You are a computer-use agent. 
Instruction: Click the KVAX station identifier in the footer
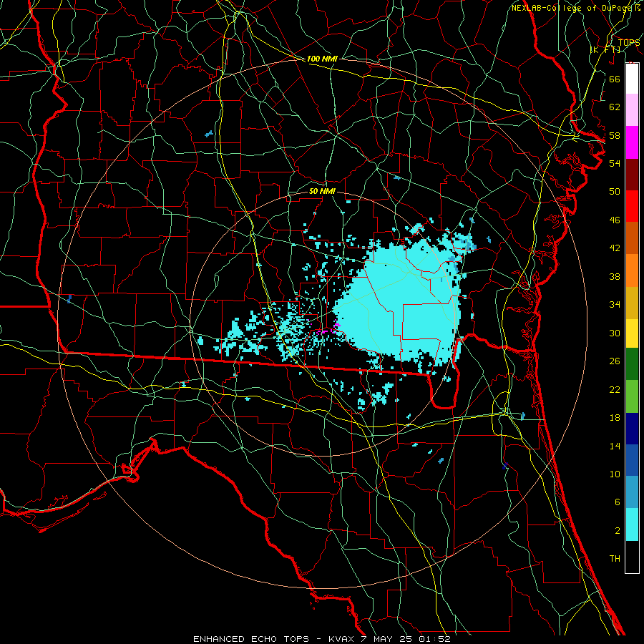tap(342, 639)
